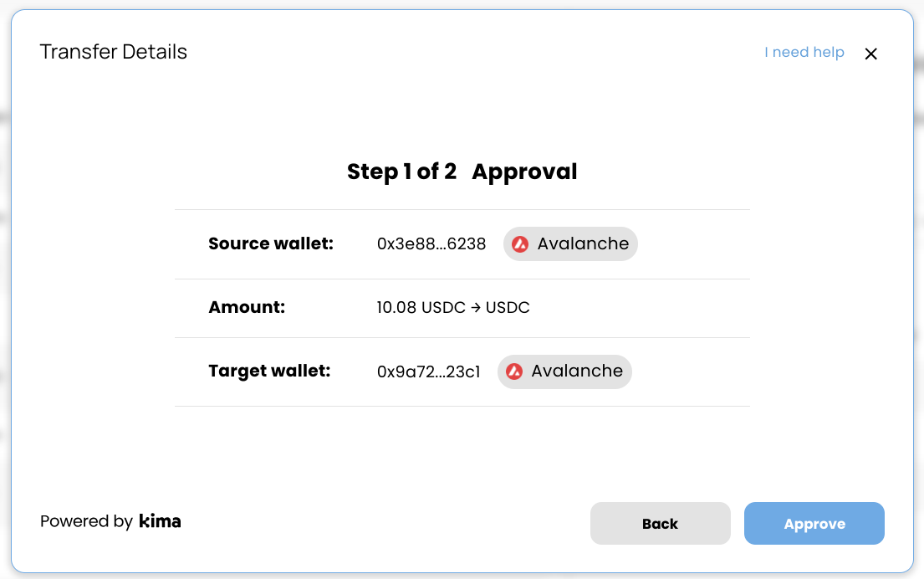Image resolution: width=924 pixels, height=579 pixels.
Task: Click the Avalanche logo beside source wallet
Action: [x=521, y=244]
